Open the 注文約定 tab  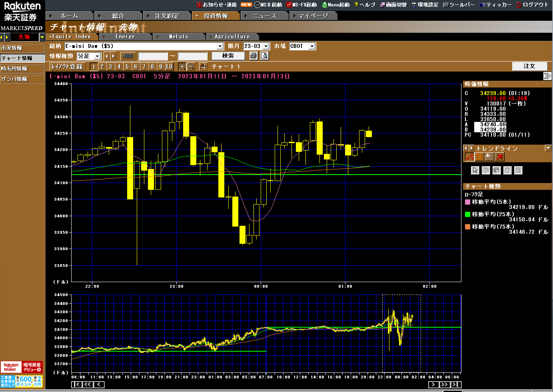pyautogui.click(x=167, y=16)
